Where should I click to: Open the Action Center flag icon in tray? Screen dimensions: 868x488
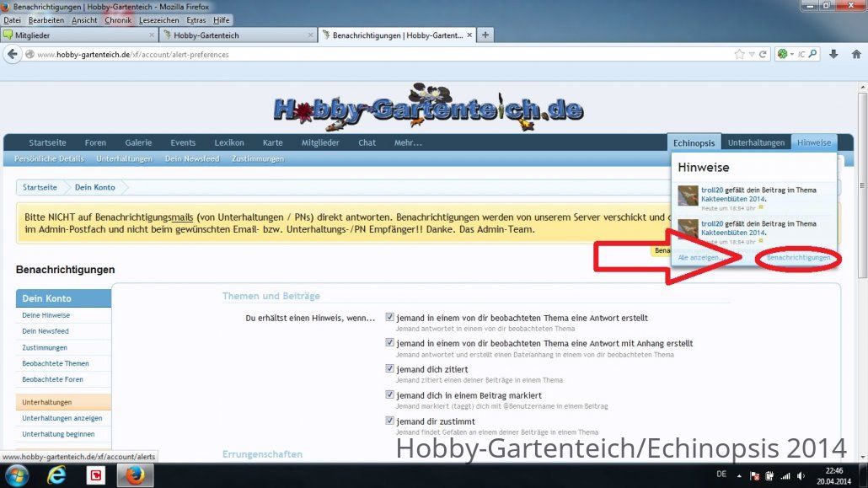tap(754, 476)
